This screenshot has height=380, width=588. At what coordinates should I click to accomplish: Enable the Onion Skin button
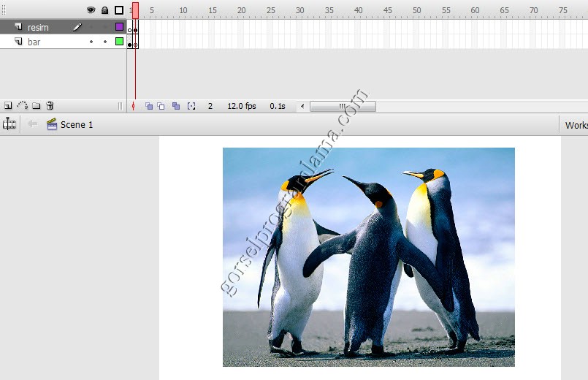(149, 106)
